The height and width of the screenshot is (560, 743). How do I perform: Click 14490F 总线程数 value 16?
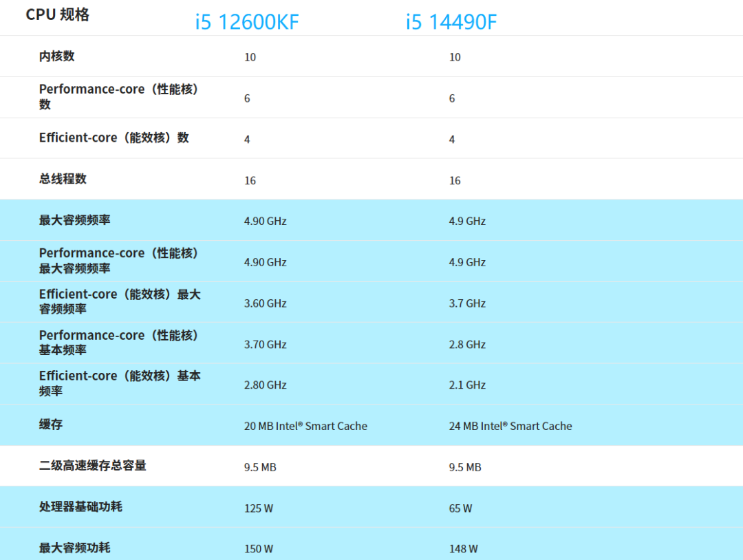pos(455,180)
